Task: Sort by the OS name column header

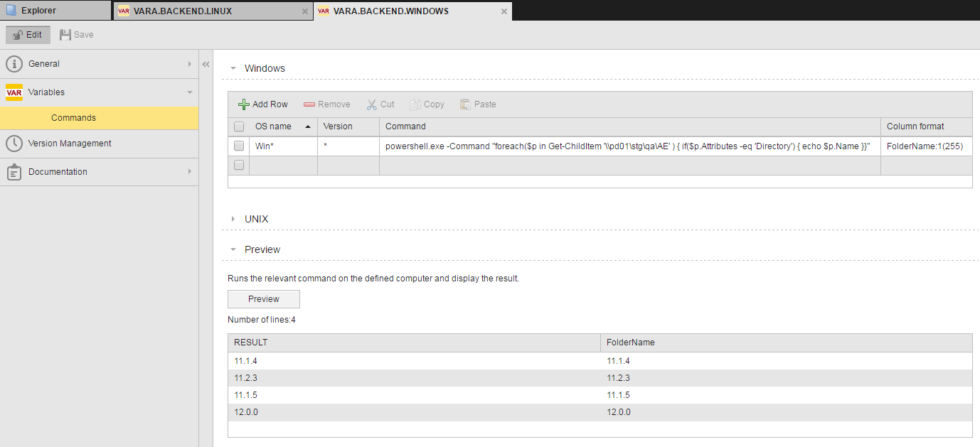Action: pos(273,126)
